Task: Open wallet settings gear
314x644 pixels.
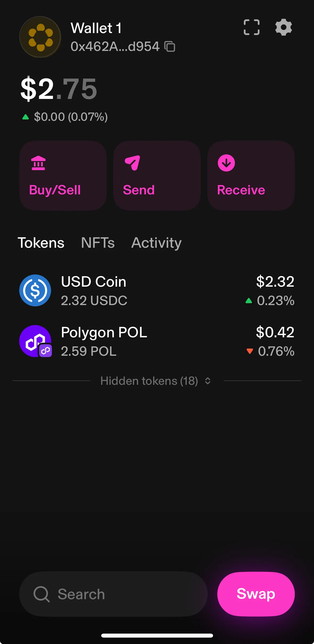Action: (x=283, y=27)
